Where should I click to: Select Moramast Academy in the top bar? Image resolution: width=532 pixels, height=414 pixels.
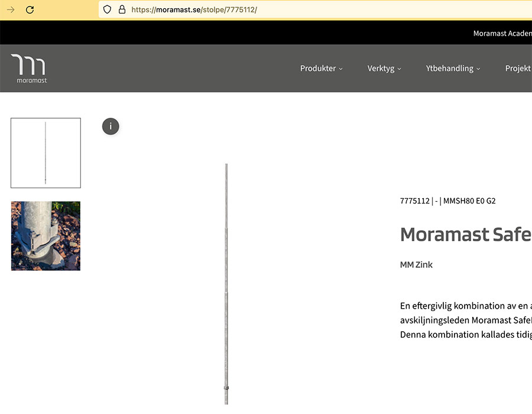[x=502, y=33]
